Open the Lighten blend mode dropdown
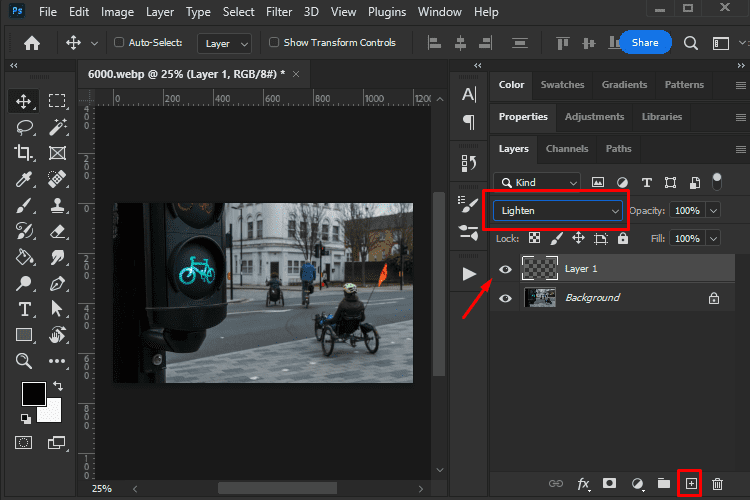This screenshot has height=500, width=750. (560, 211)
